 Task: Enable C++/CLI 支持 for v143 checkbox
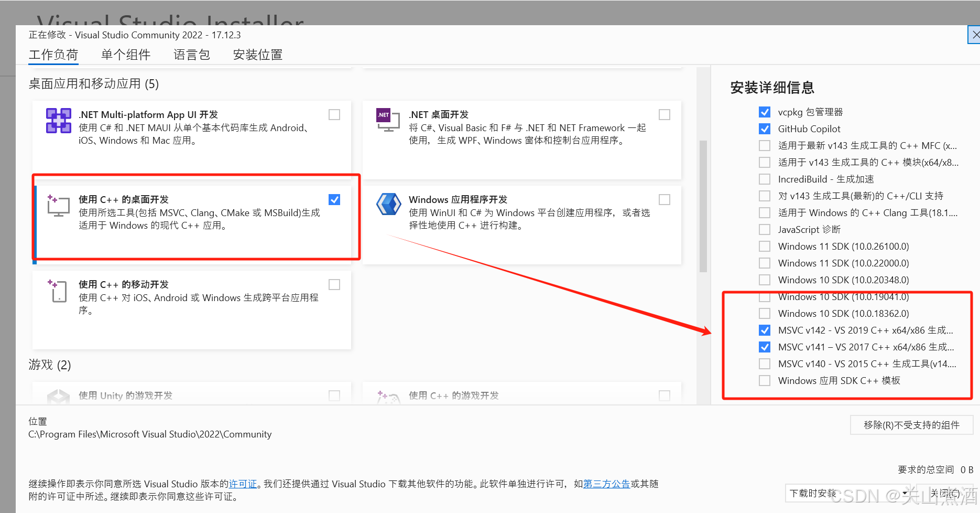pyautogui.click(x=765, y=196)
